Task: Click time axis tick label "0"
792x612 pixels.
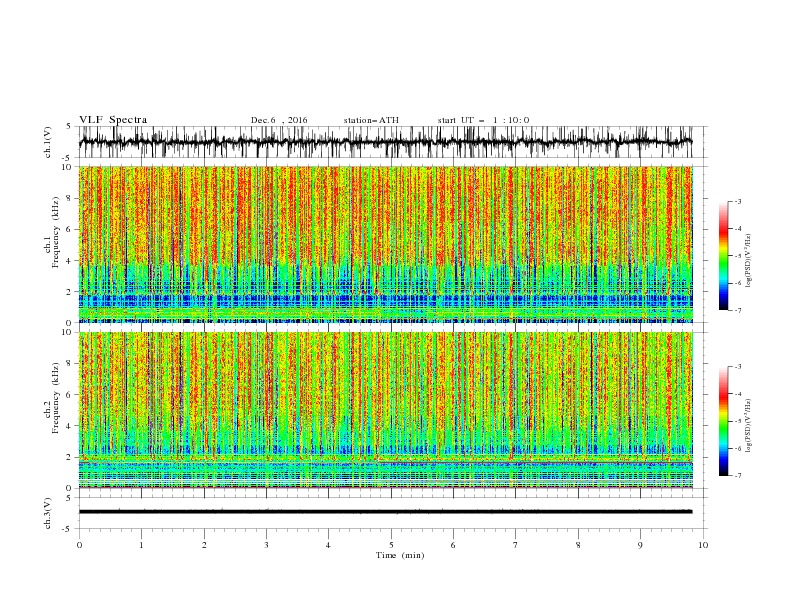Action: [79, 545]
